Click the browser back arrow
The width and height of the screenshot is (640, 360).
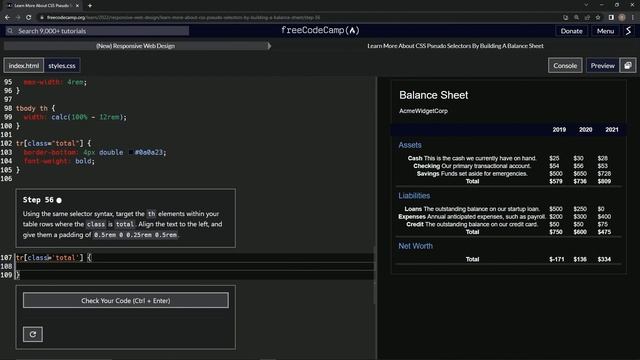pos(7,18)
